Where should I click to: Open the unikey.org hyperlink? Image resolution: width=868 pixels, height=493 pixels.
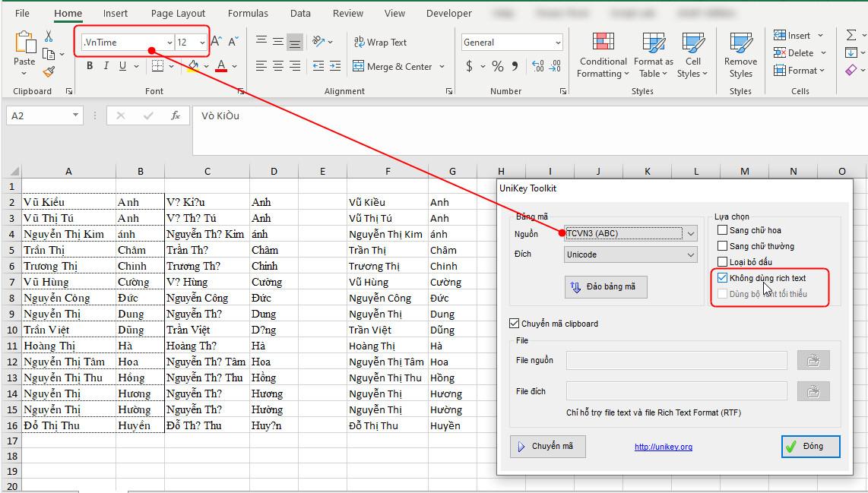663,447
